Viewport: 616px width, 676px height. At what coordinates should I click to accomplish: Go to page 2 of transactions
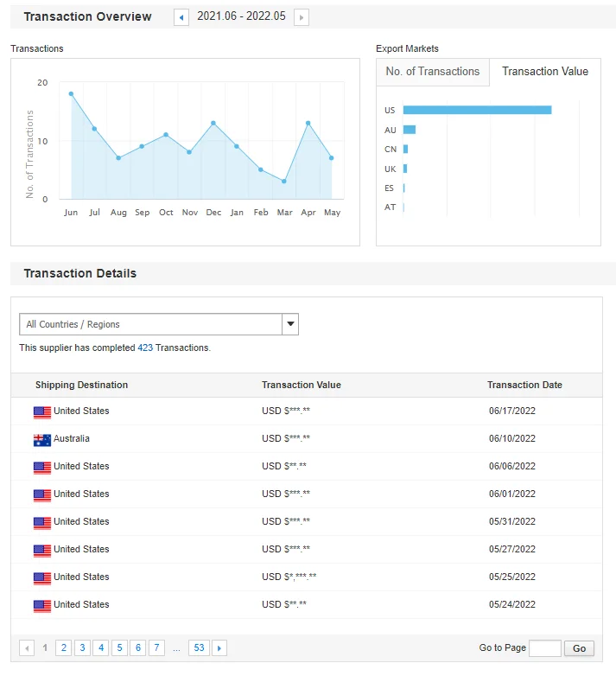(63, 647)
